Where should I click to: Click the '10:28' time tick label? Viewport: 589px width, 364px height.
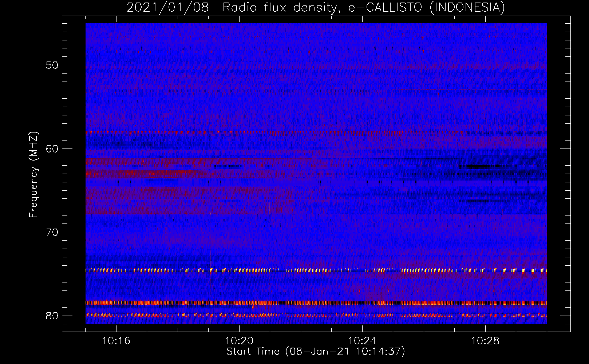pos(485,341)
